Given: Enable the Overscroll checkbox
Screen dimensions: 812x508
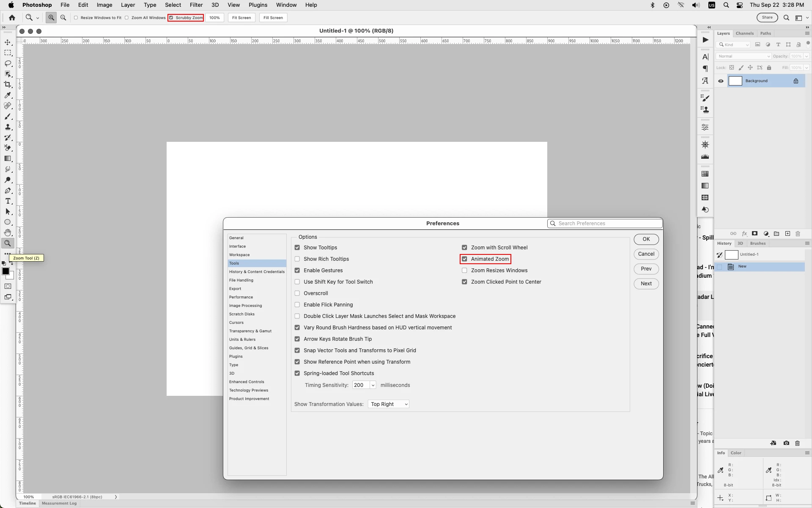Looking at the screenshot, I should [x=297, y=293].
